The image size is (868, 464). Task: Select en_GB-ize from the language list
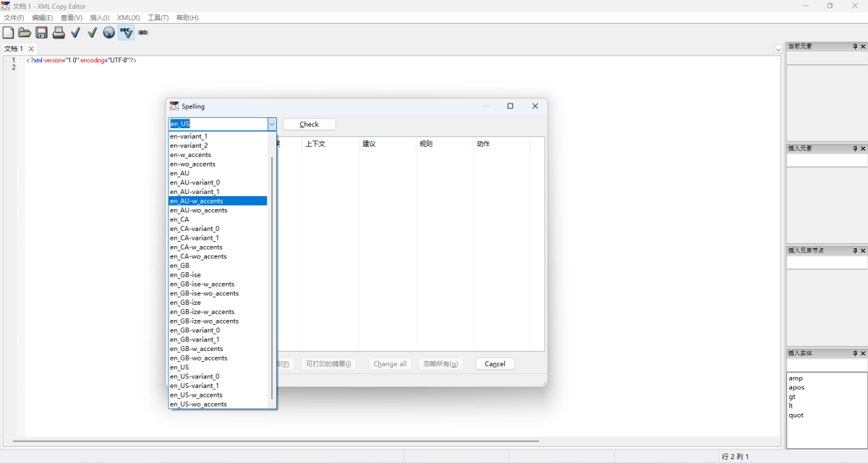(x=186, y=303)
